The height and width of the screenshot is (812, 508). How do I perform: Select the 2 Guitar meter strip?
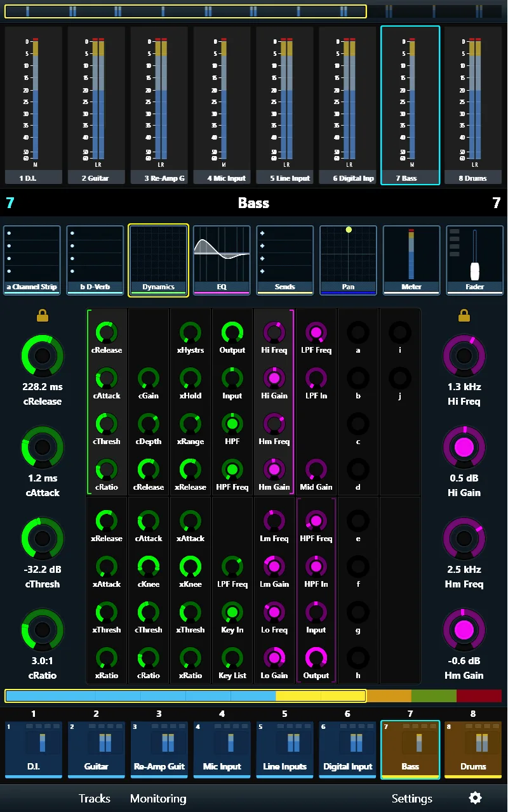click(x=96, y=105)
